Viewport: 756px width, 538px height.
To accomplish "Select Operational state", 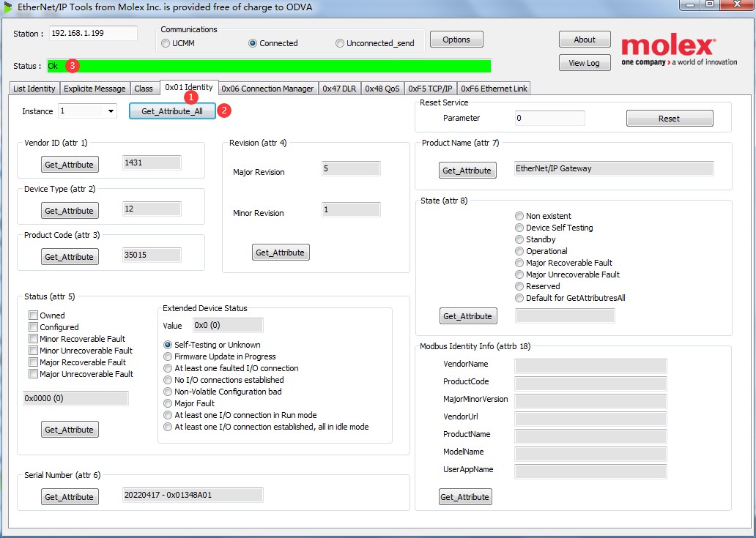I will 519,251.
